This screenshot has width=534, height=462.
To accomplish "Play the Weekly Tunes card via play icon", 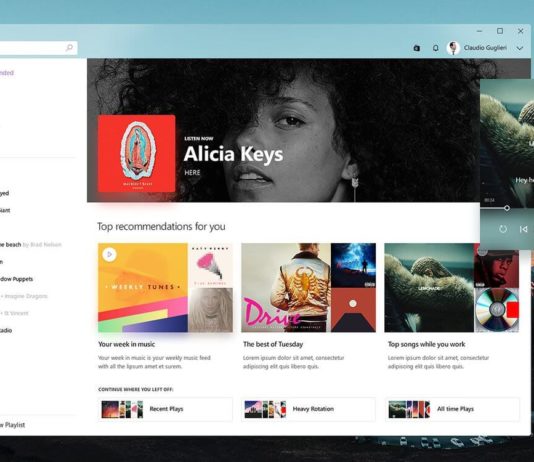I will tap(109, 254).
